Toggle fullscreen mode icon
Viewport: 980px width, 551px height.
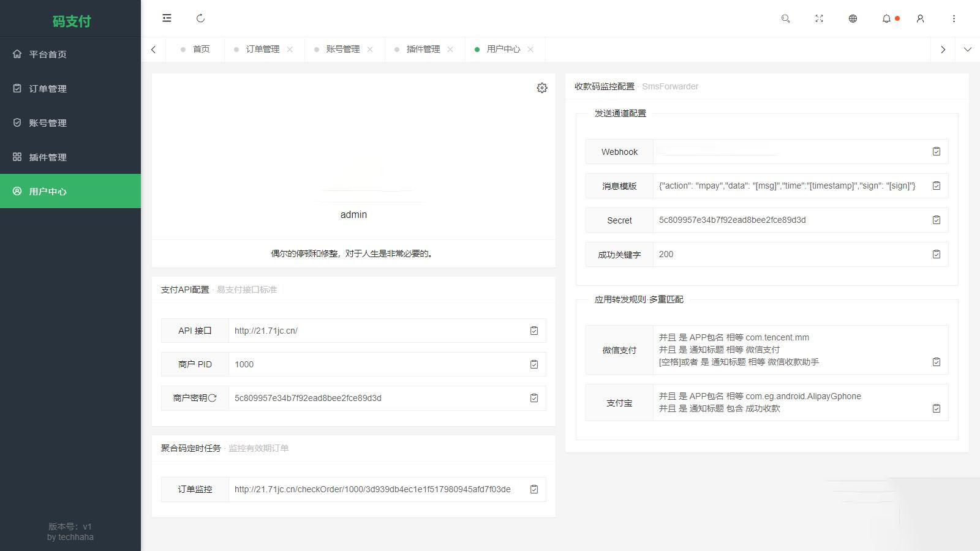tap(819, 18)
